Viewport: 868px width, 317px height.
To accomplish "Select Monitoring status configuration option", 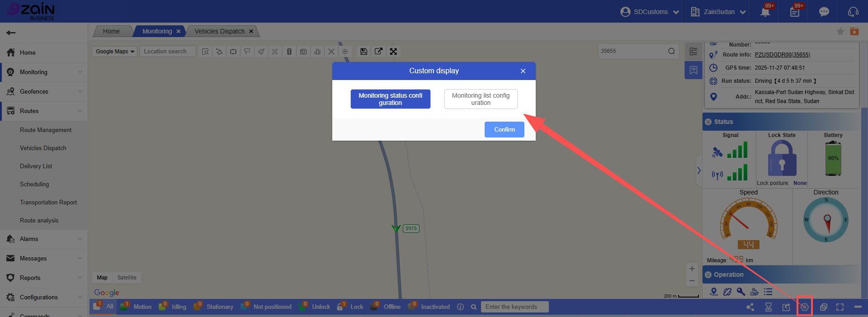I will 390,99.
